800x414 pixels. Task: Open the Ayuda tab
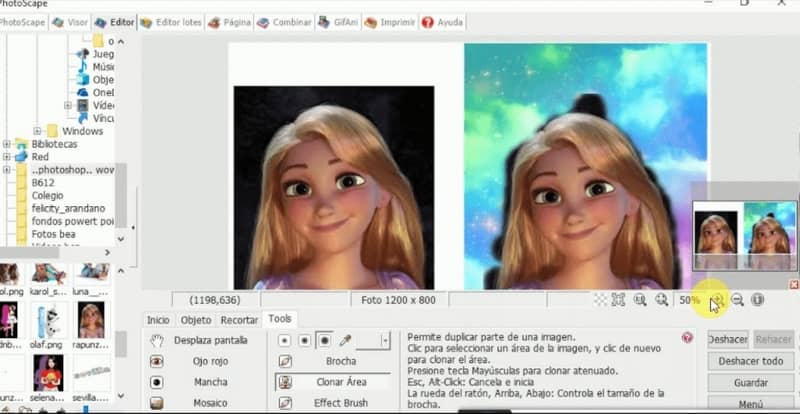(x=442, y=22)
